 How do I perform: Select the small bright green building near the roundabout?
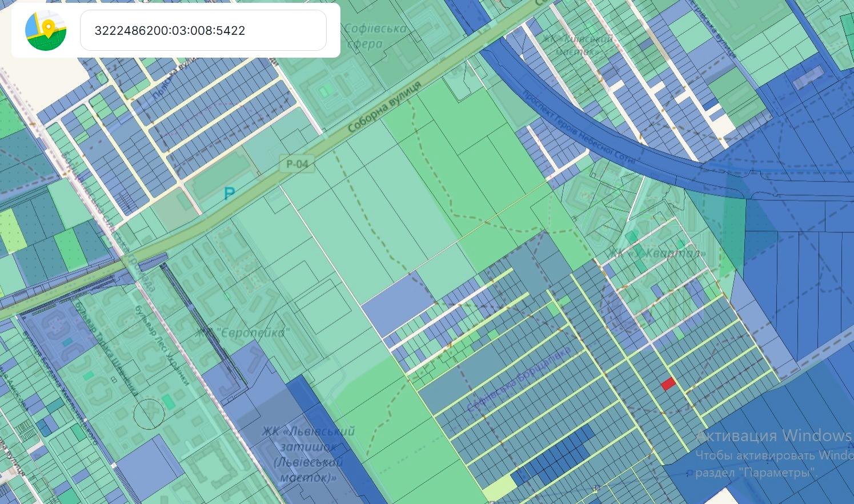point(169,401)
